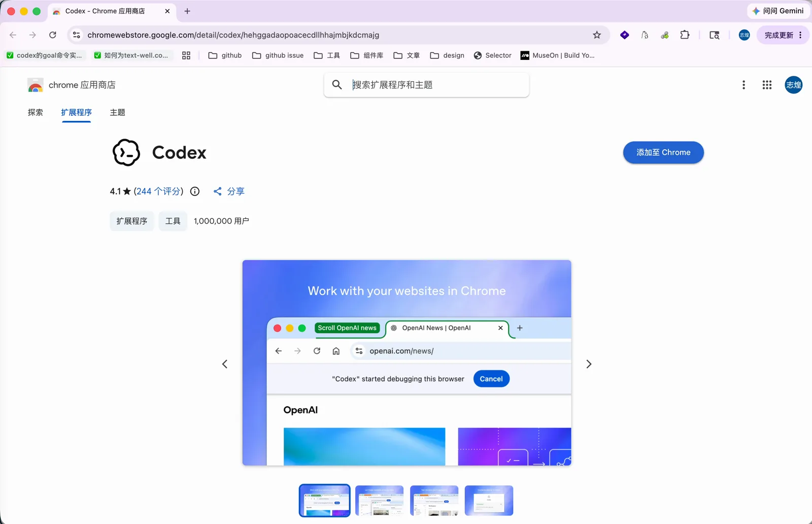Open 如何为text-well bookmark
This screenshot has width=812, height=524.
[131, 55]
